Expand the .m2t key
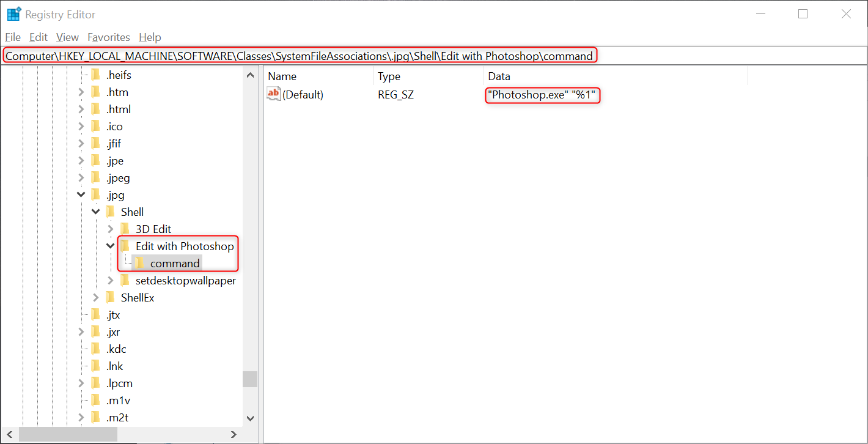Image resolution: width=868 pixels, height=444 pixels. click(81, 418)
